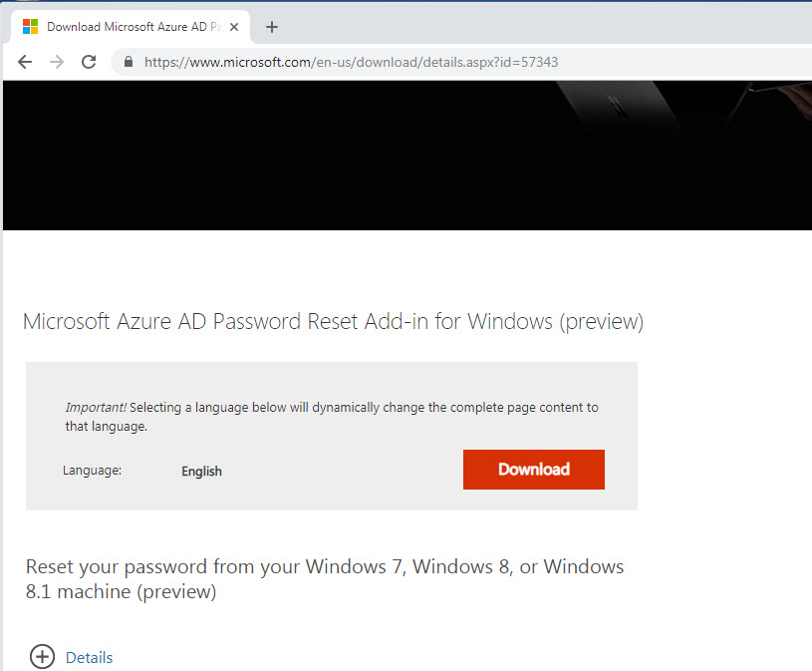
Task: Click the red Download button
Action: [x=534, y=470]
